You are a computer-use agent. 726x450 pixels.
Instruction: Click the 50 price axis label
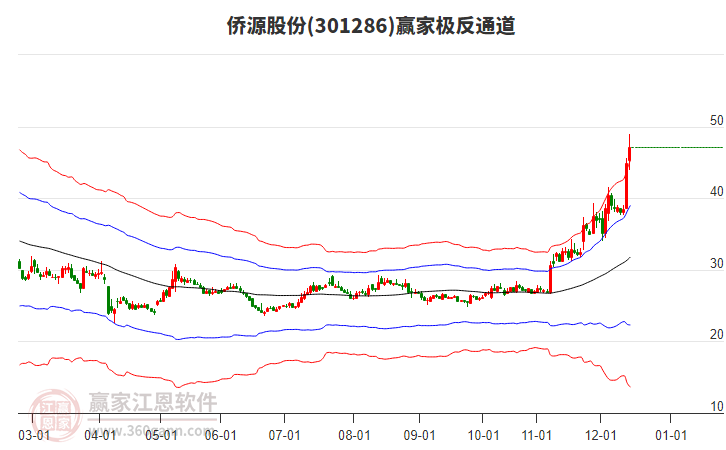tap(716, 120)
